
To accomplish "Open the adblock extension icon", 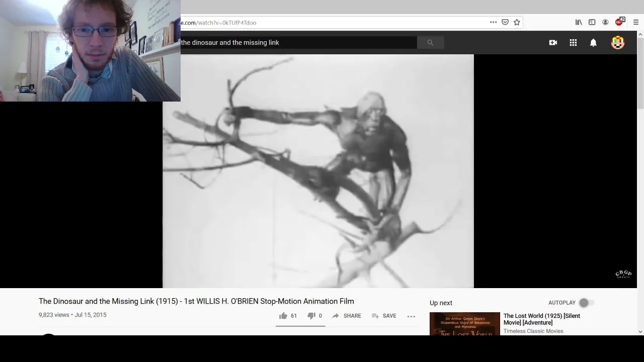I will [620, 22].
